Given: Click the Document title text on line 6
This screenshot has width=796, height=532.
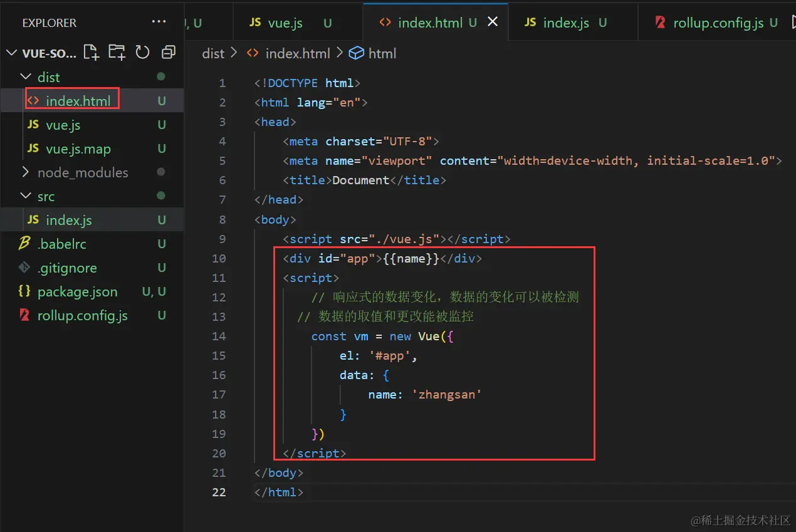Looking at the screenshot, I should coord(361,180).
